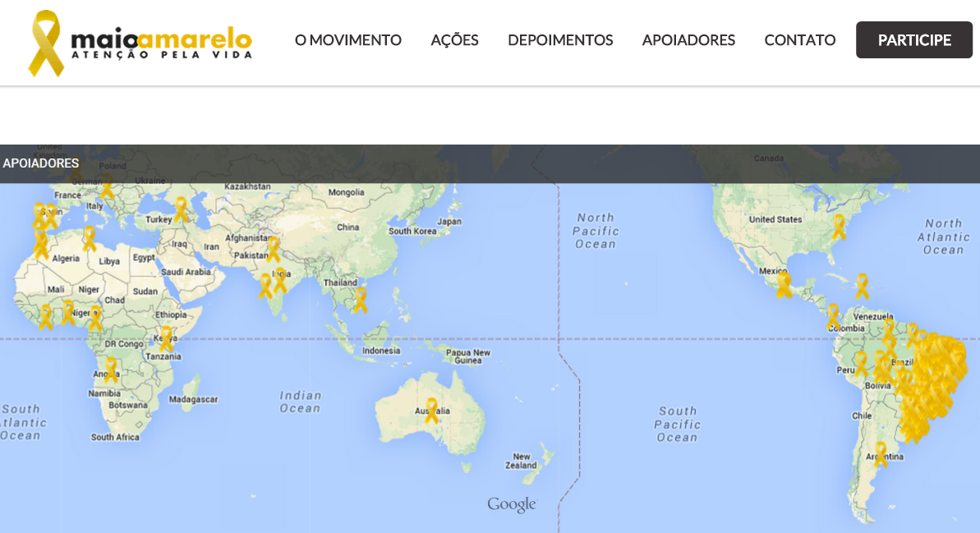Click the Venezuela label on the map
The image size is (980, 533).
click(x=873, y=317)
